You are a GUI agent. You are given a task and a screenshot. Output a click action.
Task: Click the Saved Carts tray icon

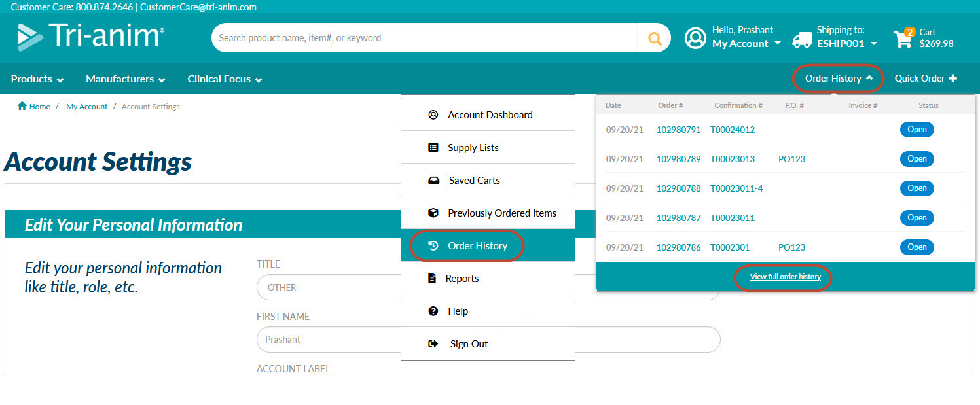pos(433,181)
